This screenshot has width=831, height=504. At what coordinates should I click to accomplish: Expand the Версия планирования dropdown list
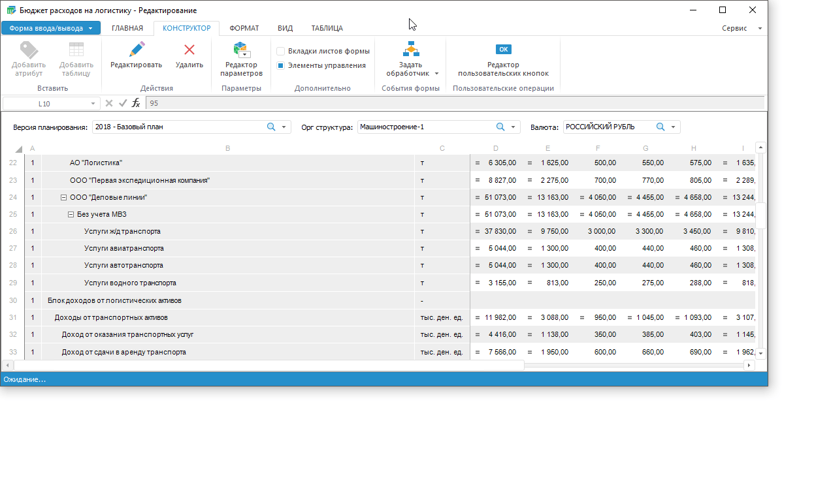284,127
